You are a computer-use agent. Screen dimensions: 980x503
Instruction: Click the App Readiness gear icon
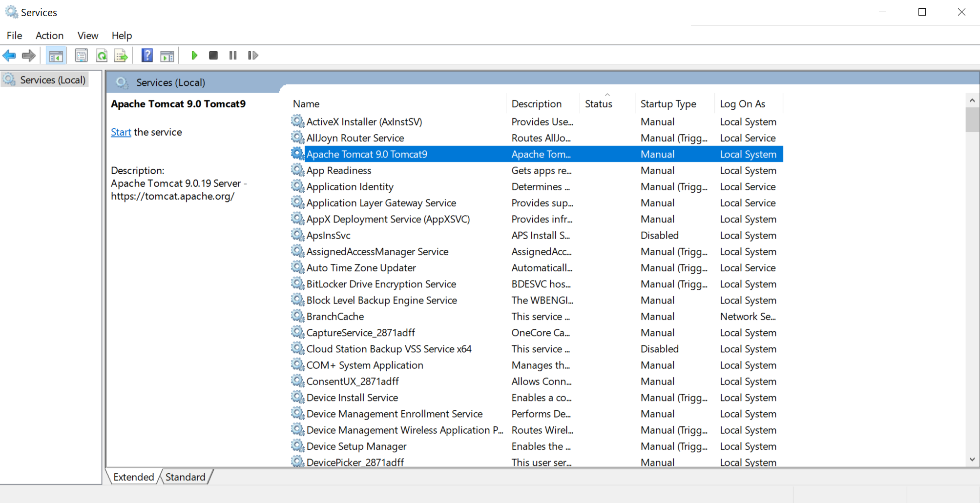[x=297, y=170]
